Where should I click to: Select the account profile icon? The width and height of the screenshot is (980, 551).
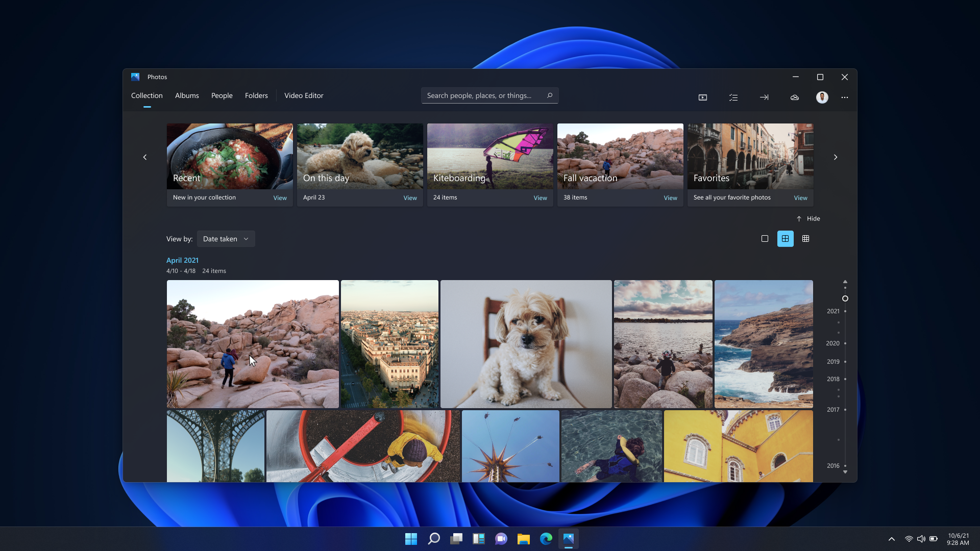(822, 97)
